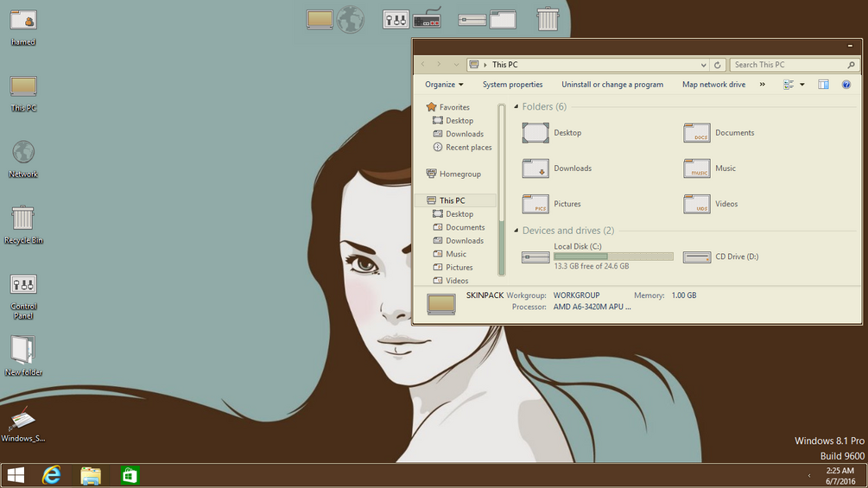The width and height of the screenshot is (868, 488).
Task: Open File Explorer from taskbar
Action: point(91,475)
